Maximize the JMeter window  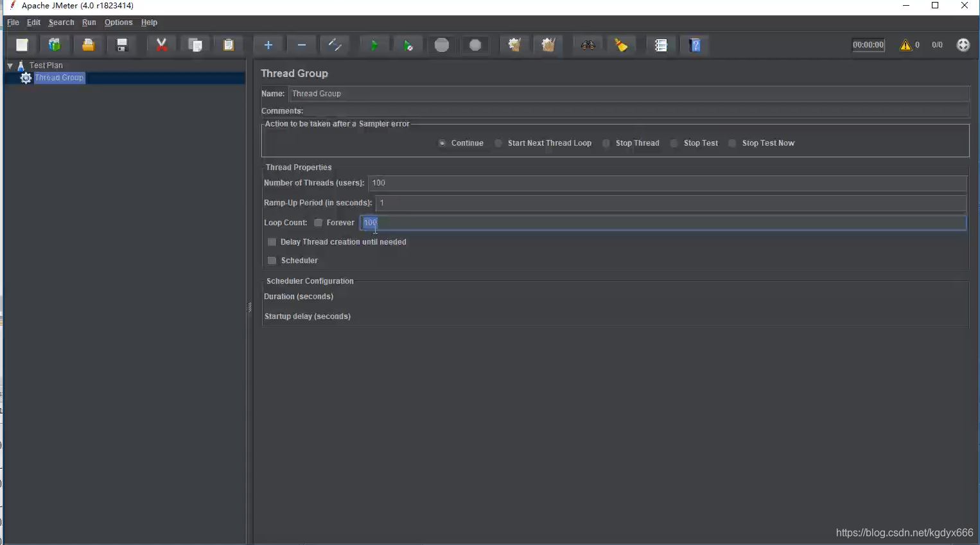(x=935, y=6)
